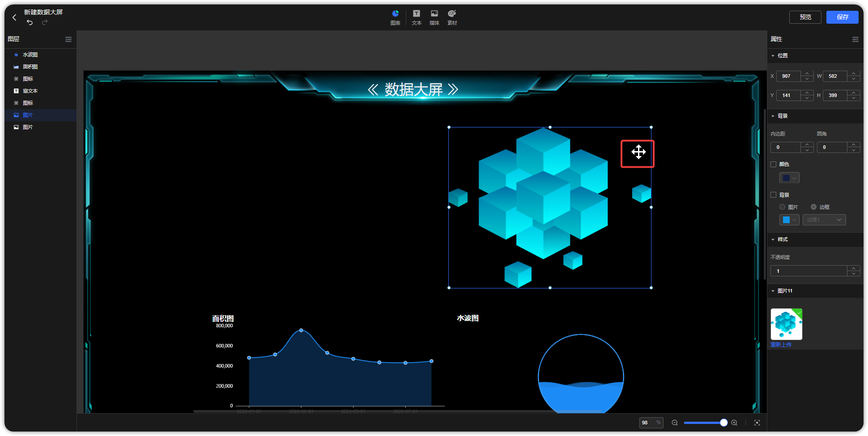The height and width of the screenshot is (436, 868).
Task: Click the Y position input field
Action: point(788,95)
